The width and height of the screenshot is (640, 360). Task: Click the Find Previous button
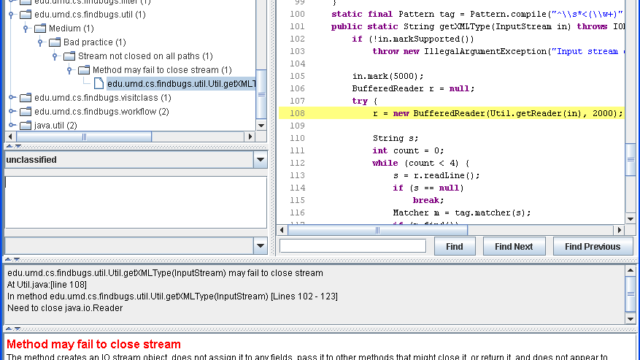pyautogui.click(x=593, y=247)
